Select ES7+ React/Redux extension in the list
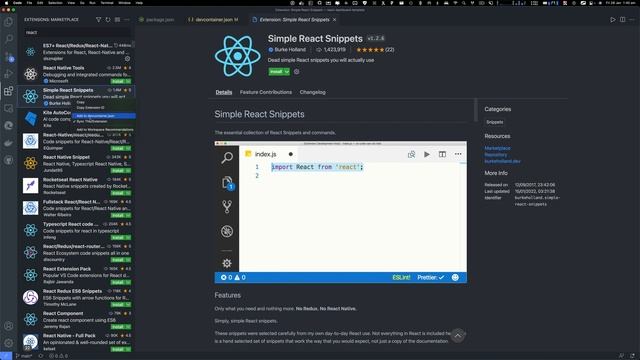Viewport: 640px width, 360px height. [x=77, y=52]
